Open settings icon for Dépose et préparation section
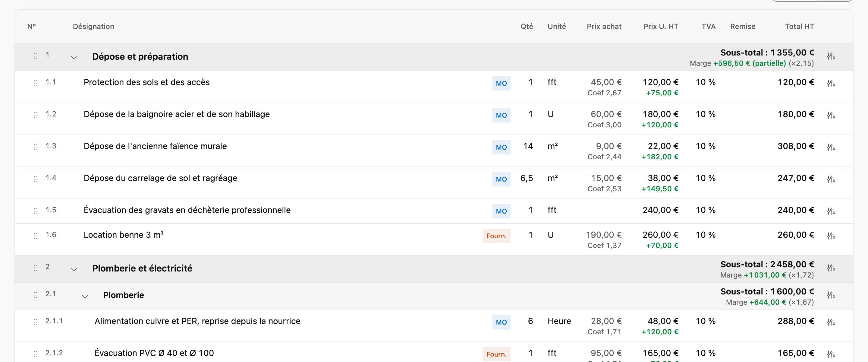The image size is (868, 362). tap(831, 56)
